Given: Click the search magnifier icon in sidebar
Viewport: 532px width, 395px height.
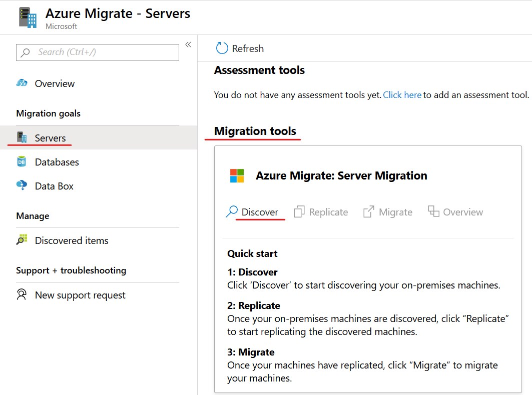Looking at the screenshot, I should [x=25, y=52].
